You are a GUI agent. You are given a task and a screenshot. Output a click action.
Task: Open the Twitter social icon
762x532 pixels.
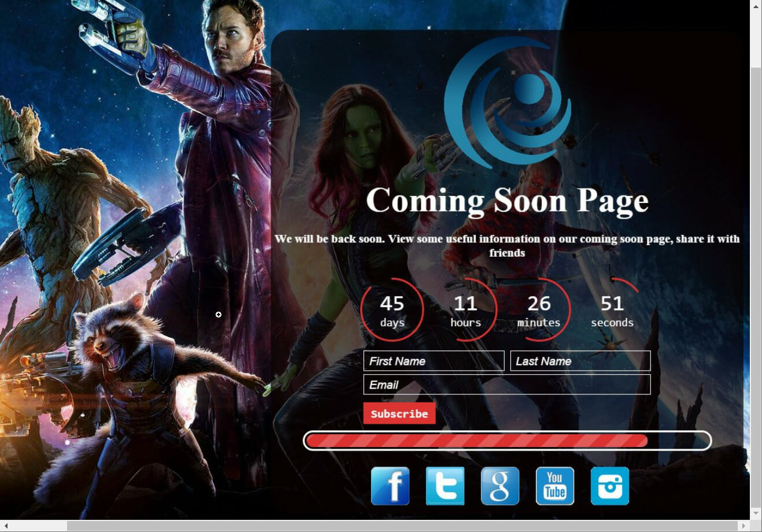tap(445, 486)
